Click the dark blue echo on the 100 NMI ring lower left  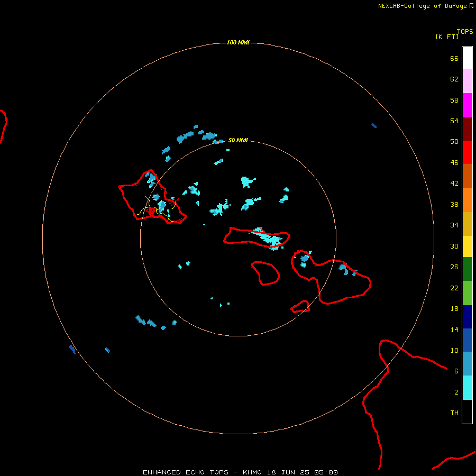72,350
